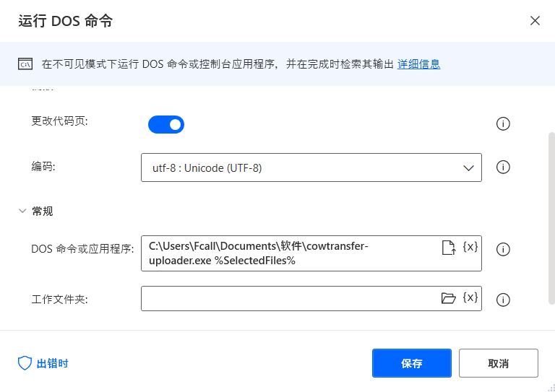Viewport: 555px width, 392px height.
Task: Show info for DOS 命令或应用程序
Action: point(503,250)
